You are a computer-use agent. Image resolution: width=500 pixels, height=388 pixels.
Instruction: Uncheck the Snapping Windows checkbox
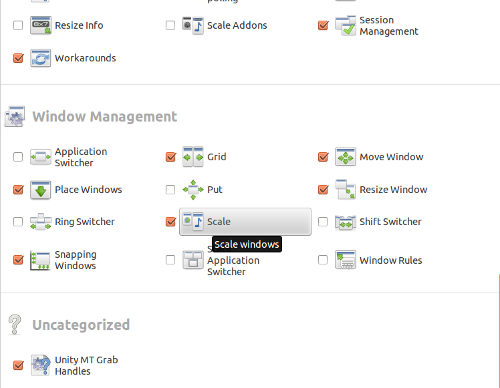point(18,260)
